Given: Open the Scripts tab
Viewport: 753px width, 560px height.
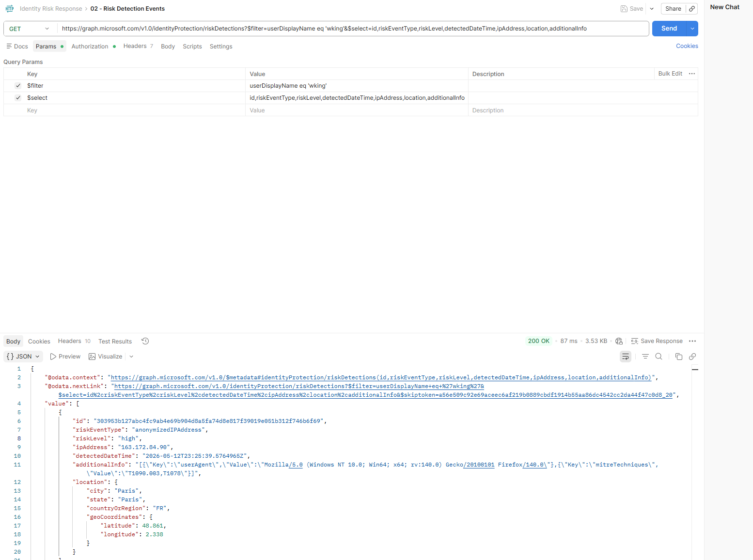Looking at the screenshot, I should 192,47.
